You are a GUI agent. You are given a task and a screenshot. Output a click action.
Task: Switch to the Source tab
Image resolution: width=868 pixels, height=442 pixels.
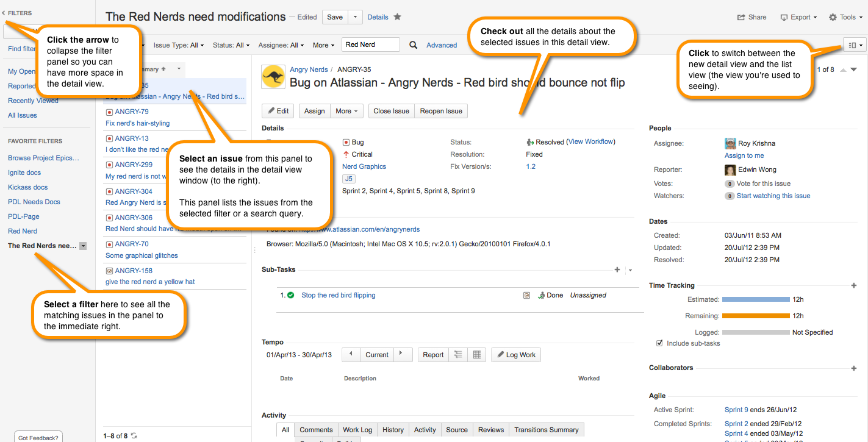(x=457, y=430)
